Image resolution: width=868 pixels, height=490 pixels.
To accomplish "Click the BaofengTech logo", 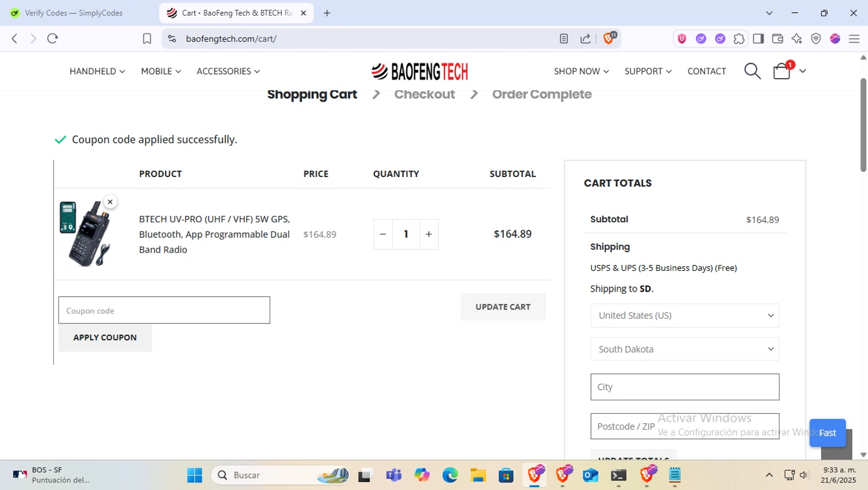I will coord(420,71).
